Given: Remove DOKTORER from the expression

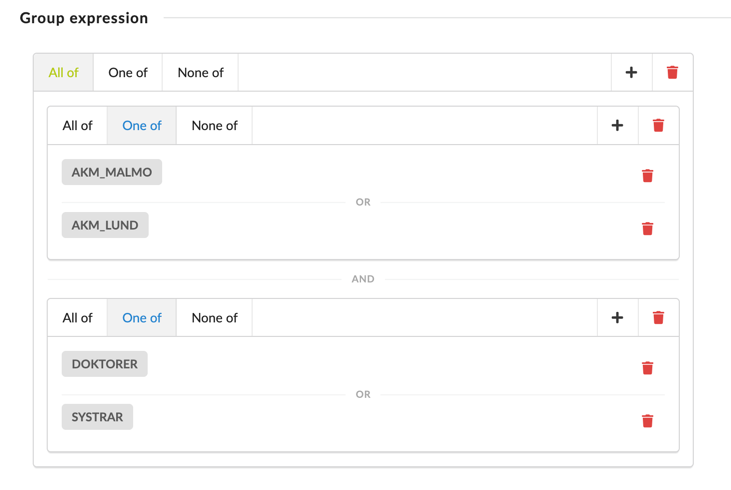Looking at the screenshot, I should 647,367.
